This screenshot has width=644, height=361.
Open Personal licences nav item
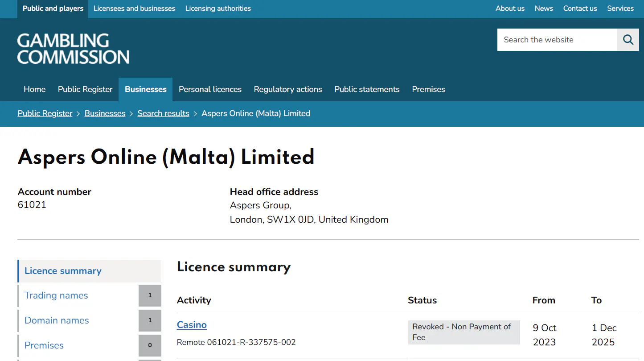point(210,89)
